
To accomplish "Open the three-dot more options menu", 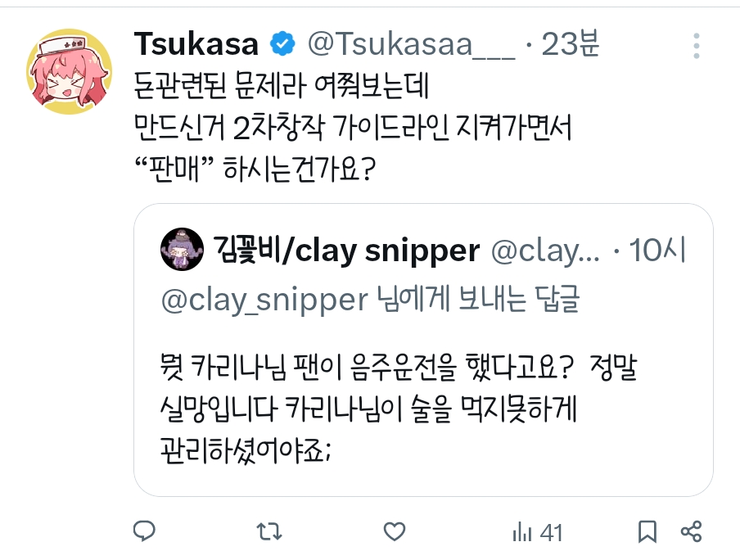I will pos(697,45).
